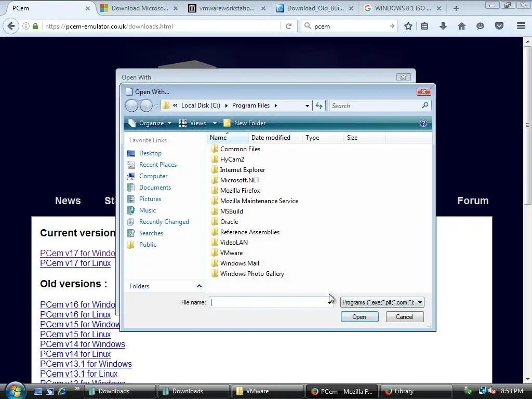Viewport: 532px width, 399px height.
Task: Click the search magnifier in dialog
Action: [x=425, y=105]
